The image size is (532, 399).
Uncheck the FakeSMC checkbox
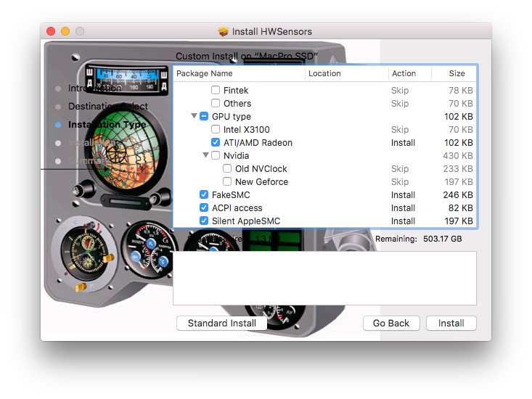click(204, 194)
